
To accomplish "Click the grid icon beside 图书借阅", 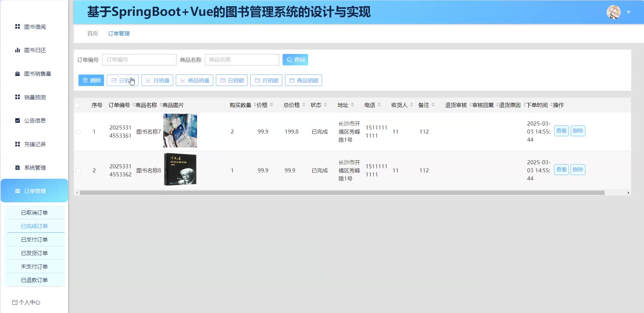I will [18, 27].
